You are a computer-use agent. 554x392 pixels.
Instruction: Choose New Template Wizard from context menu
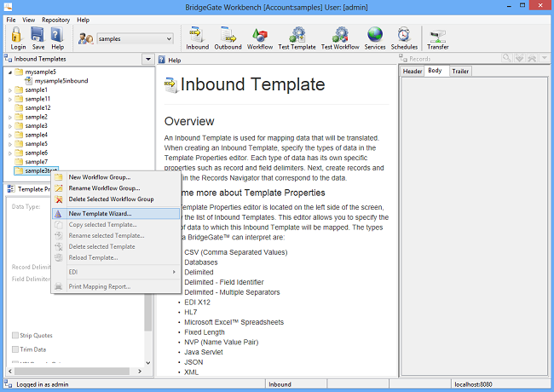click(116, 214)
